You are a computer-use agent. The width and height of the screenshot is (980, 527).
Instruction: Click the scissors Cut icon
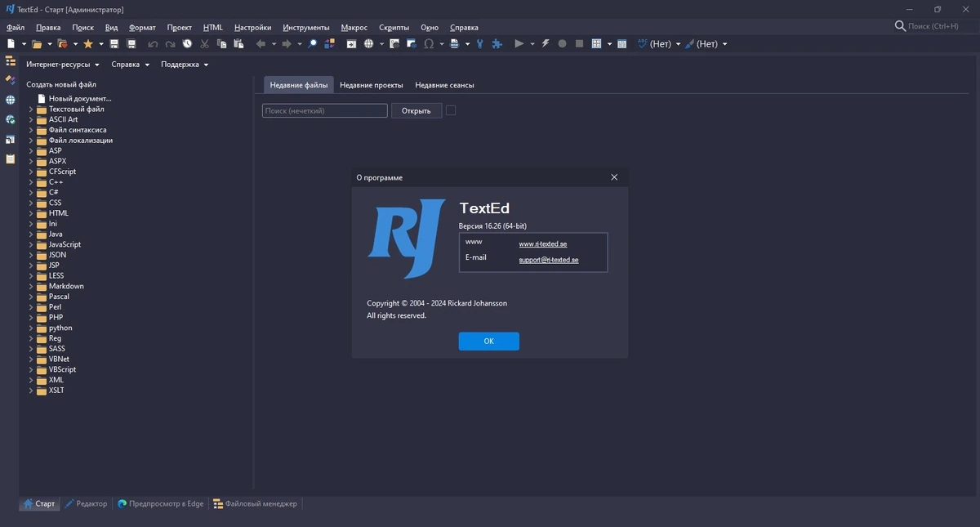pos(205,43)
